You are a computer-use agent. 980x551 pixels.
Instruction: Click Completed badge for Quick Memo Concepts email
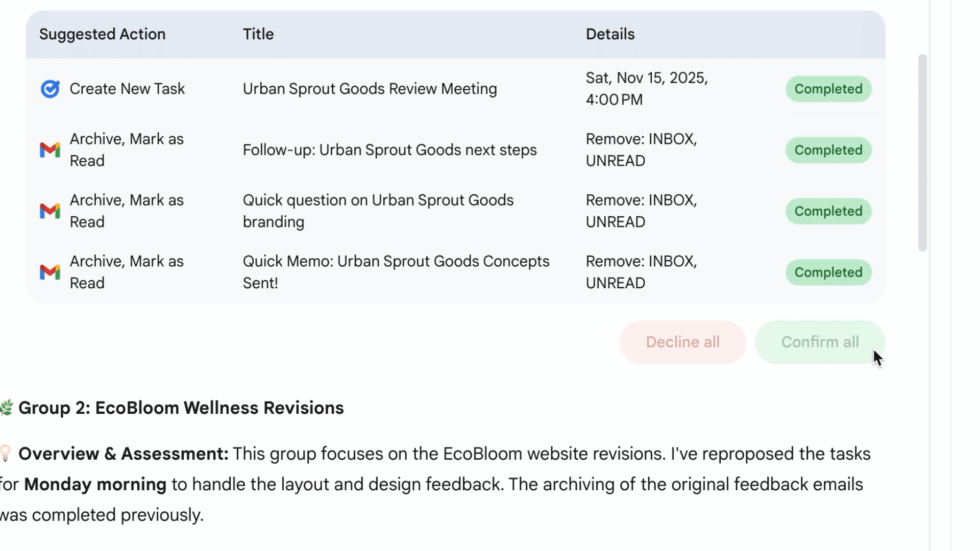tap(828, 272)
